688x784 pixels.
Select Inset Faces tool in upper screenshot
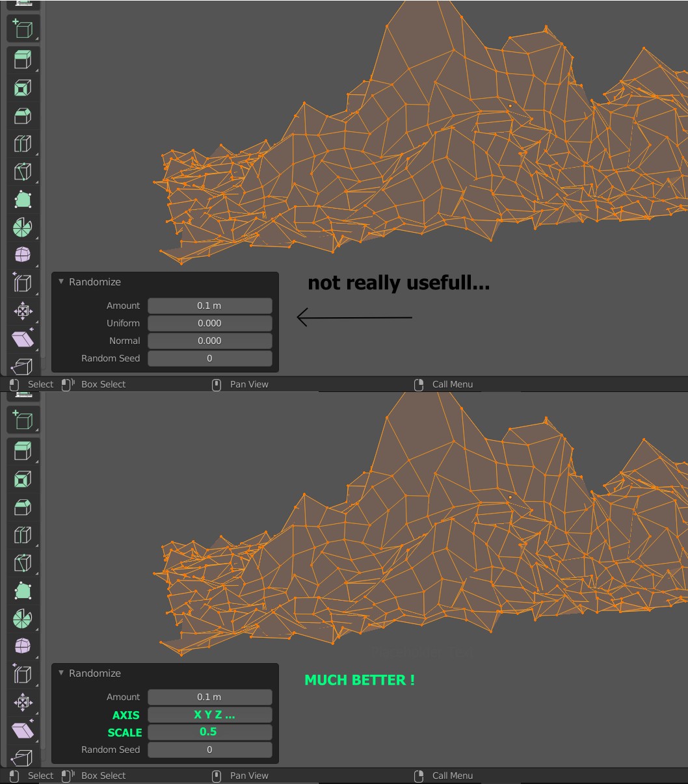[23, 88]
